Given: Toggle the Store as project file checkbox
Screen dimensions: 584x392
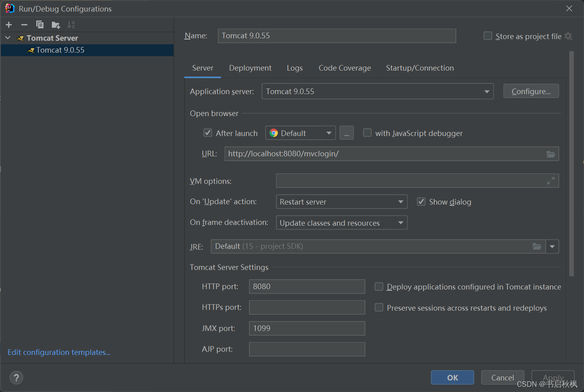Looking at the screenshot, I should click(487, 36).
